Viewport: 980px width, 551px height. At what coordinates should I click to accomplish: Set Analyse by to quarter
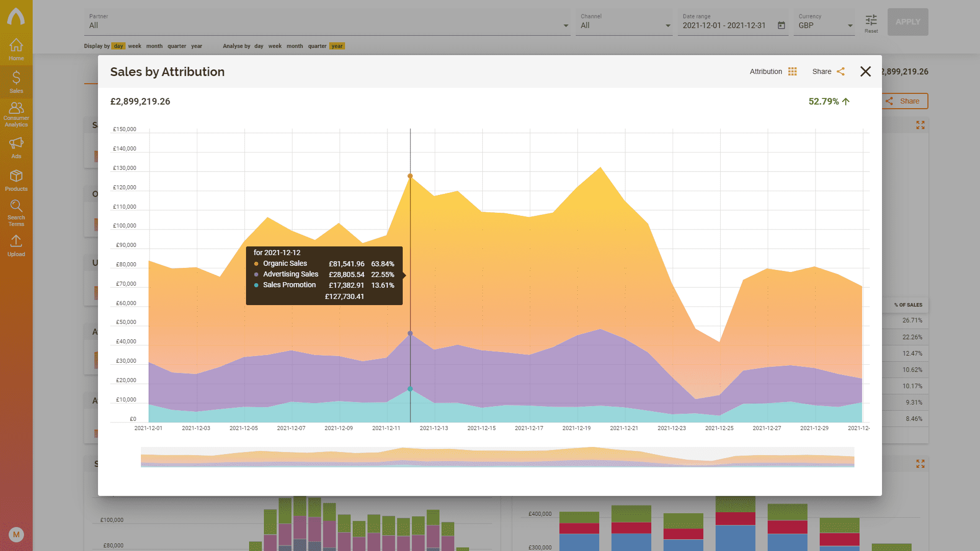[317, 46]
